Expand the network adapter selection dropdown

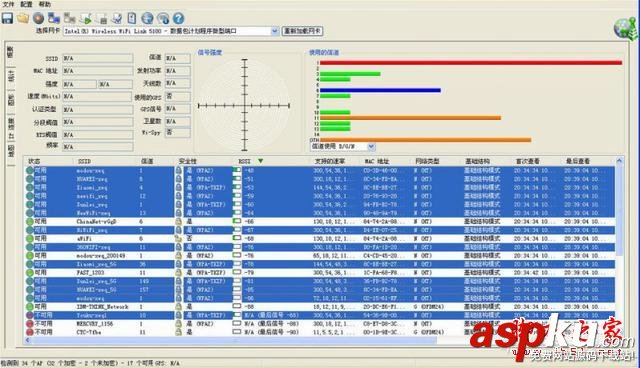coord(275,31)
